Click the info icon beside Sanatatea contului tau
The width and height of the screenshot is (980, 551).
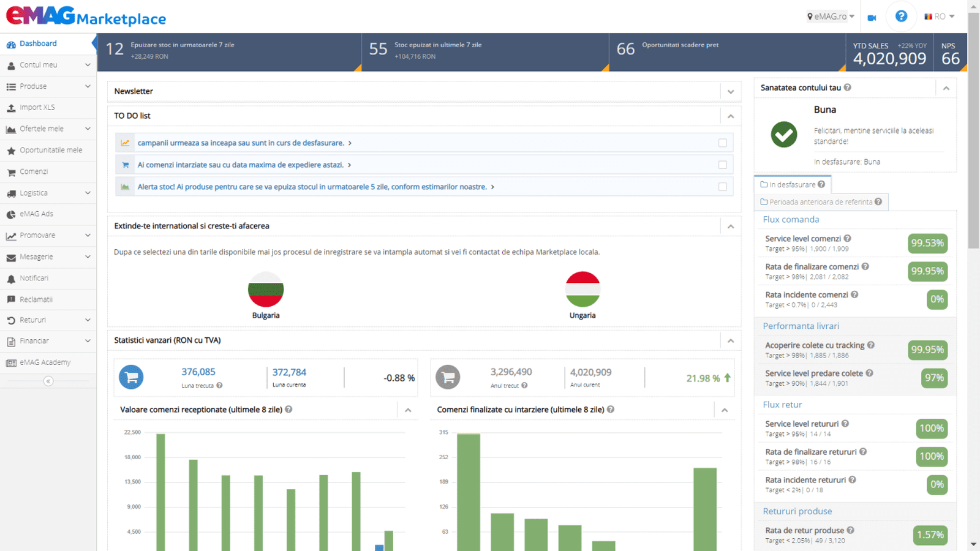click(848, 88)
